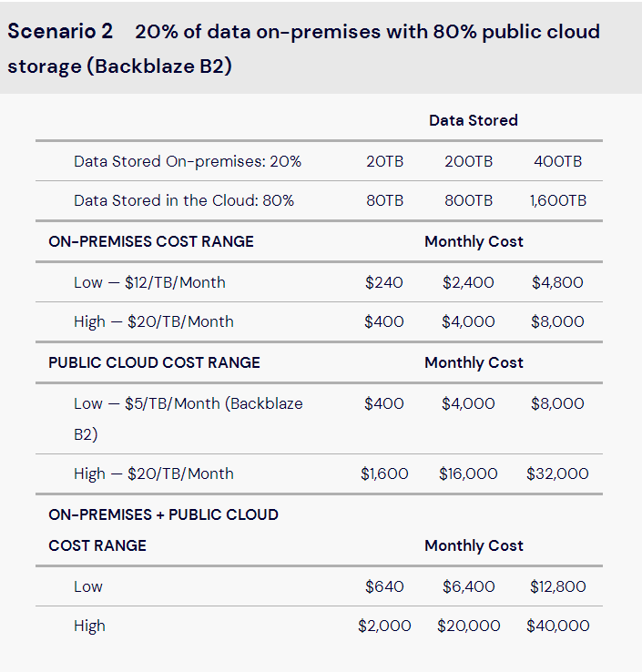The image size is (642, 672).
Task: Click the $4,800 monthly cost cell
Action: tap(557, 282)
